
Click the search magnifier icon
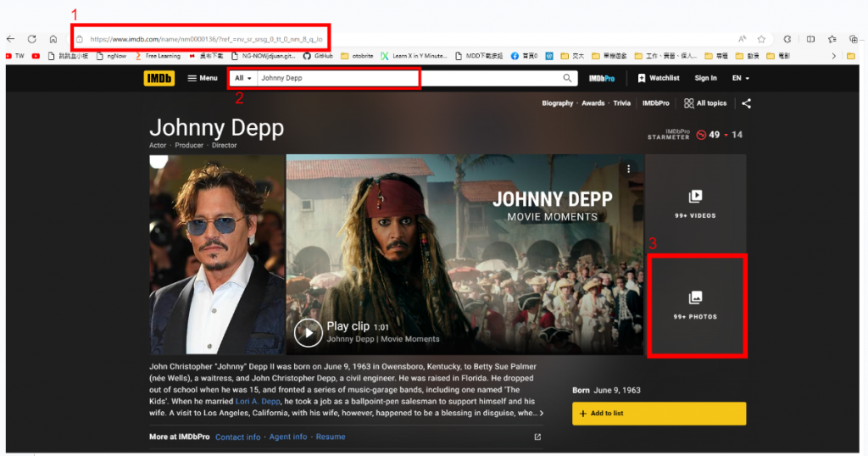tap(567, 79)
